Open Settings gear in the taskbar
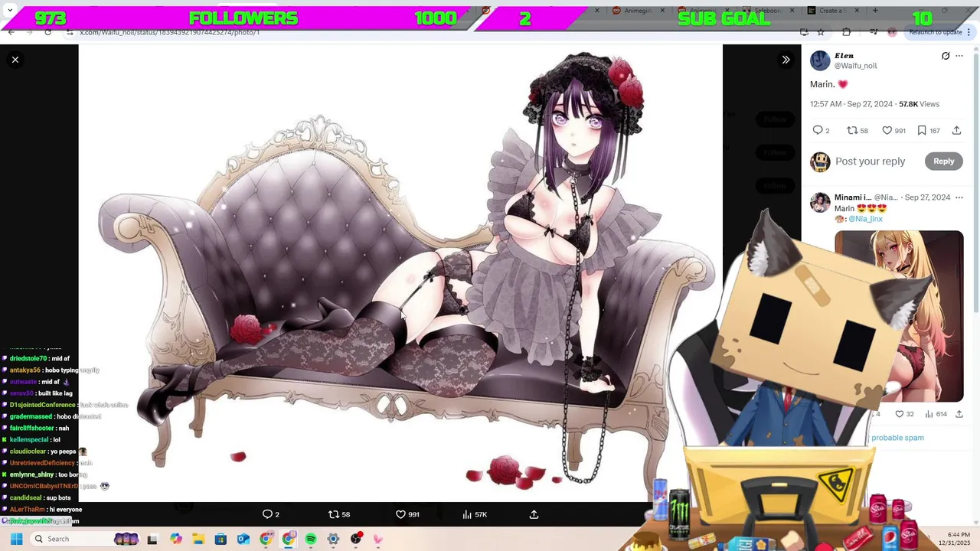 tap(333, 539)
